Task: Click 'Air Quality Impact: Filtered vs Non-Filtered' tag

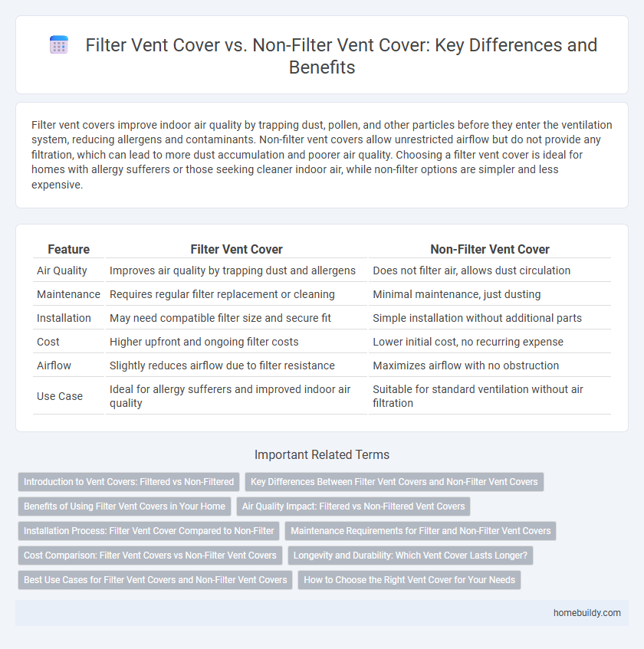Action: 353,506
